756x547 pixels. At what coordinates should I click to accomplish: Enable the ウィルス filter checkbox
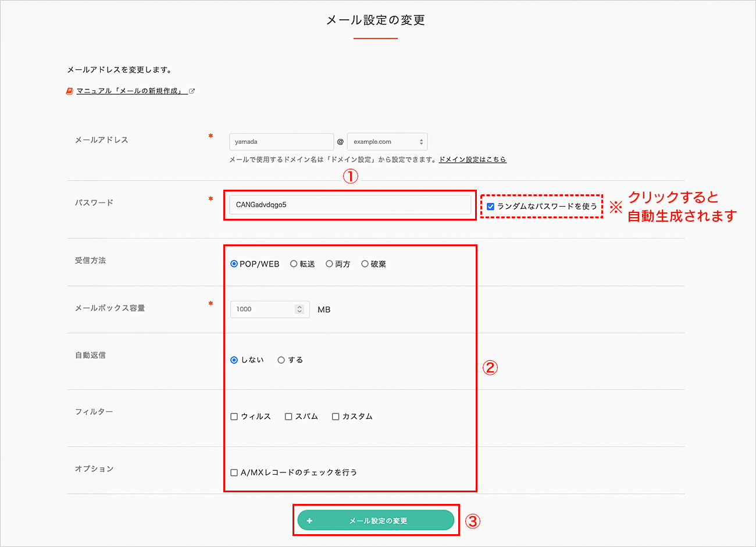[x=234, y=417]
